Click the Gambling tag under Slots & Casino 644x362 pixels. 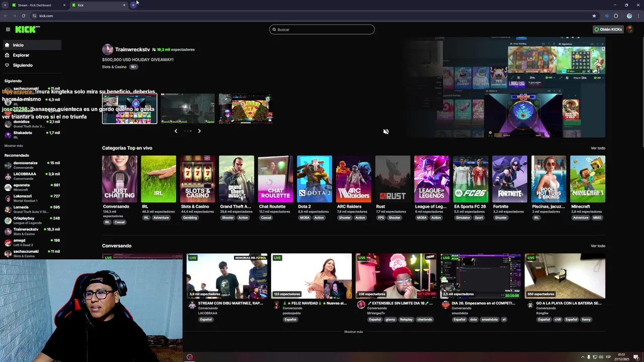coord(190,218)
